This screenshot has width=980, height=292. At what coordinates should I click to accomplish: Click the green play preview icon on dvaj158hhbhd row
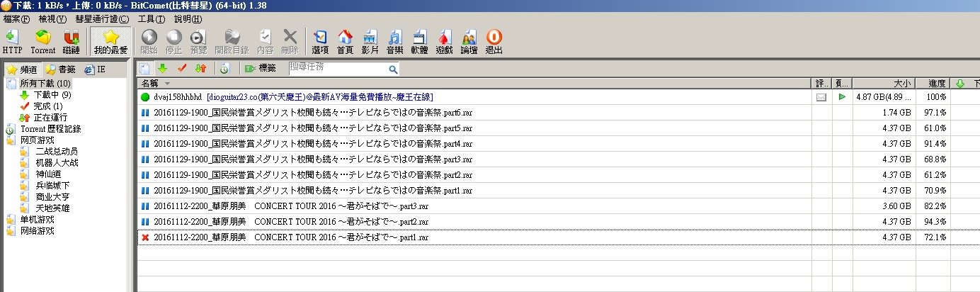point(842,97)
